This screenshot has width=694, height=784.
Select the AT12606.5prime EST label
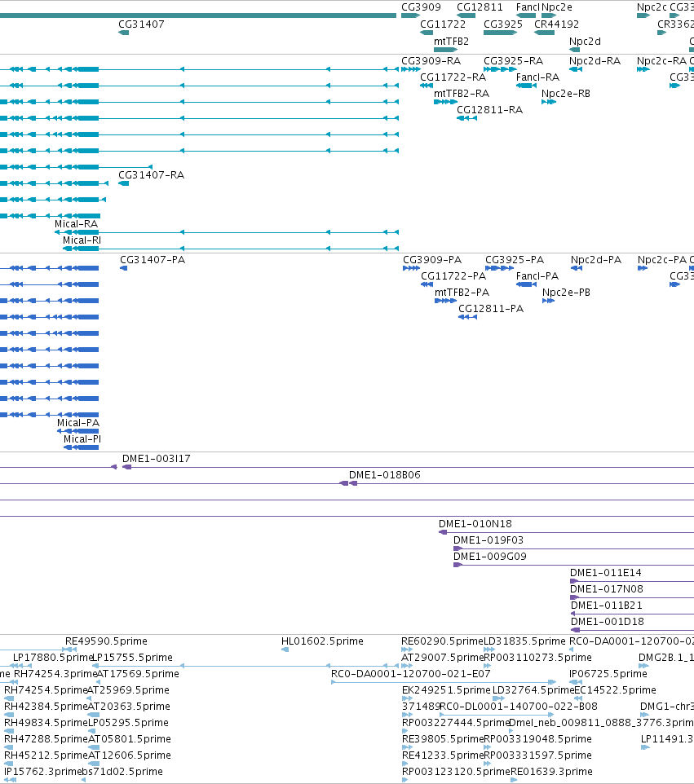(130, 755)
